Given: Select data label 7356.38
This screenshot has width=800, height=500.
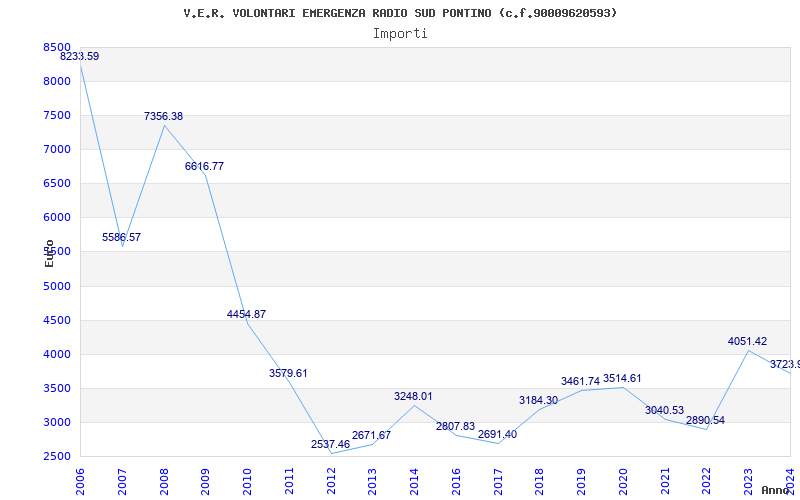Looking at the screenshot, I should tap(163, 116).
